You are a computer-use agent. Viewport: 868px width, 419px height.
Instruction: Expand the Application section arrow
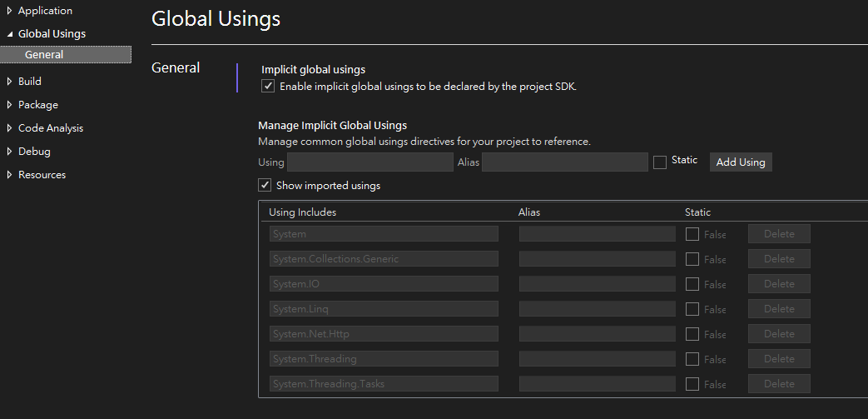[x=9, y=11]
